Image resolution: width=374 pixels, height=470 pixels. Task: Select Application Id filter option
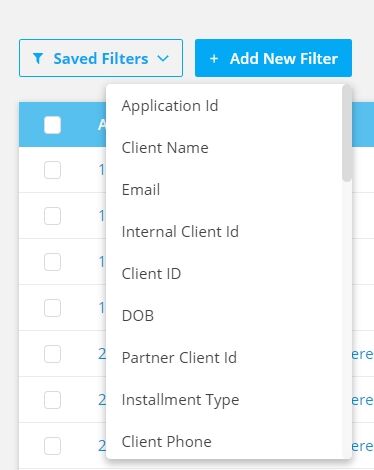(170, 106)
